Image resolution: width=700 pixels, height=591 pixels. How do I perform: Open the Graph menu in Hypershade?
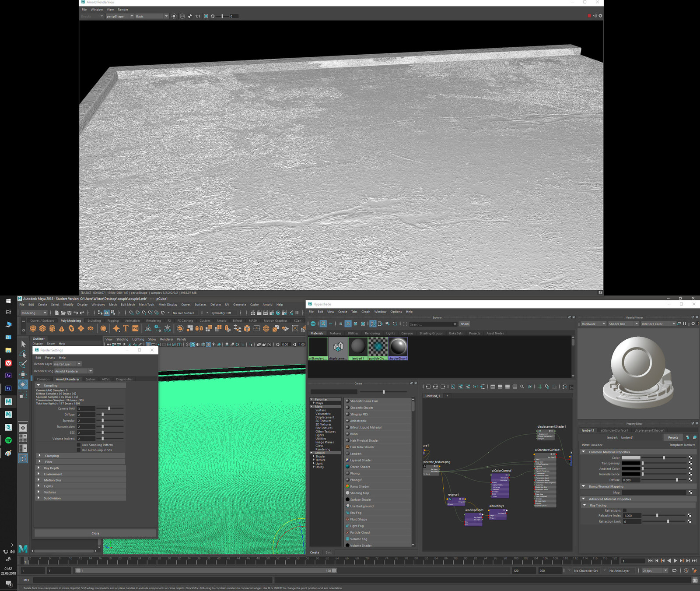tap(366, 312)
